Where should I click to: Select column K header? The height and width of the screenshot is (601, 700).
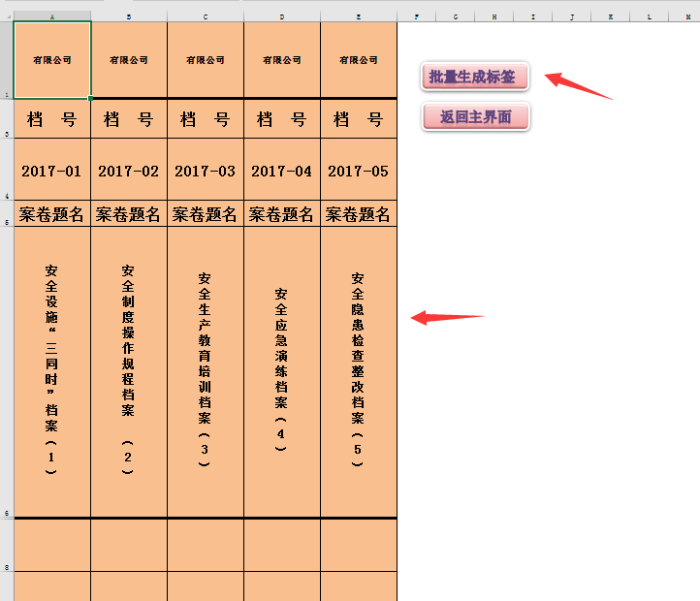(x=610, y=17)
